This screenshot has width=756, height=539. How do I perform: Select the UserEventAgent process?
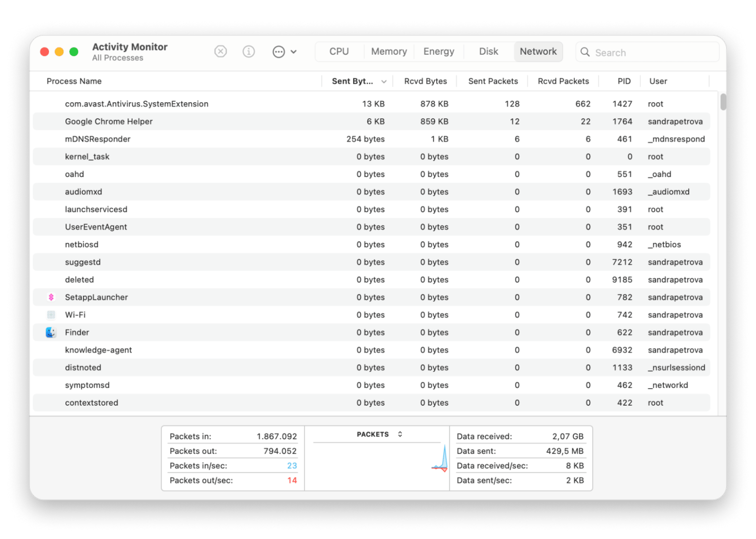point(371,227)
